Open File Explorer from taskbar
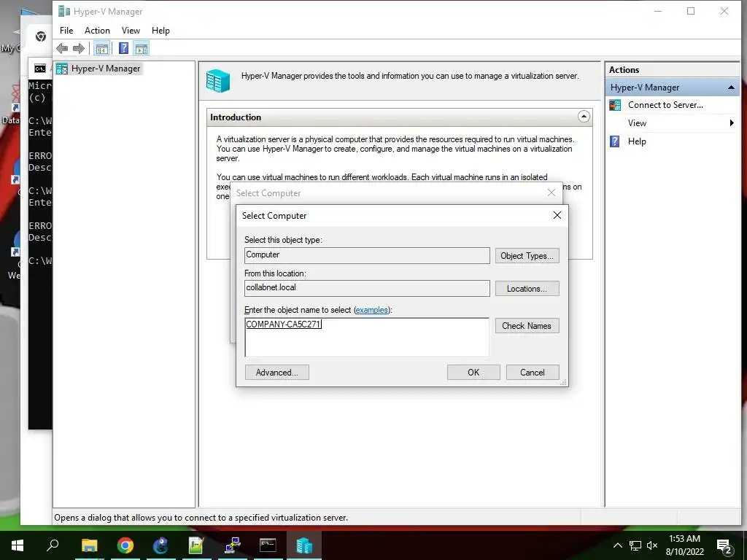Image resolution: width=747 pixels, height=560 pixels. click(89, 545)
